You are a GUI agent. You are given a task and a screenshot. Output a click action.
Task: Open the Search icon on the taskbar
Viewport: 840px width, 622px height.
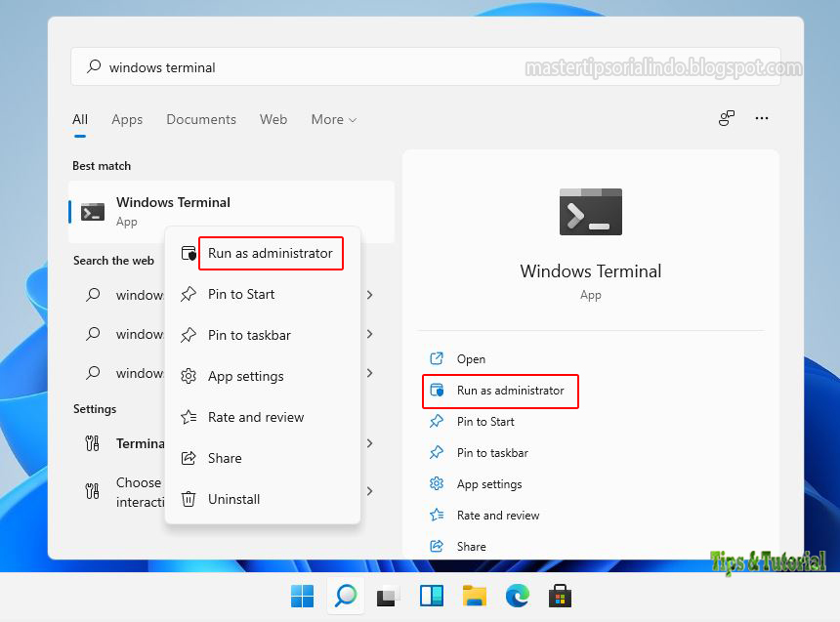[346, 596]
